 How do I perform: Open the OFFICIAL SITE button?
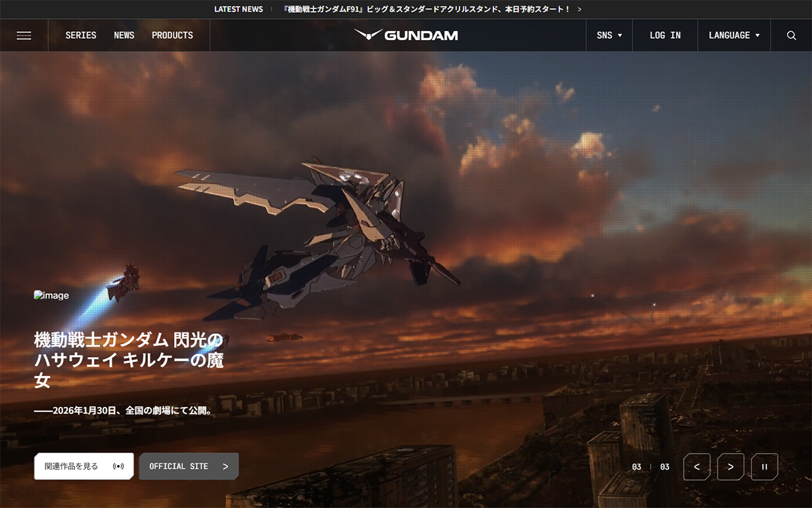[x=189, y=466]
